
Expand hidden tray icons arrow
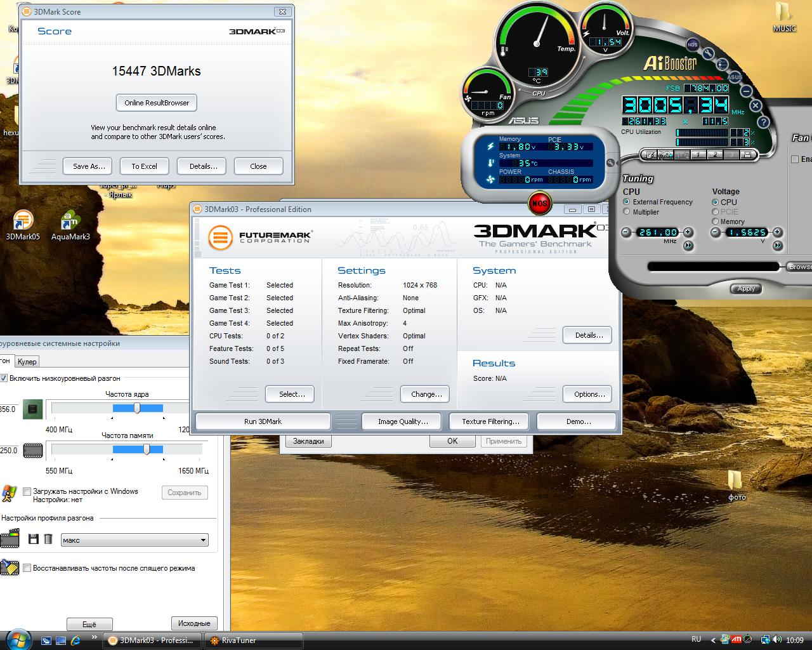(713, 640)
